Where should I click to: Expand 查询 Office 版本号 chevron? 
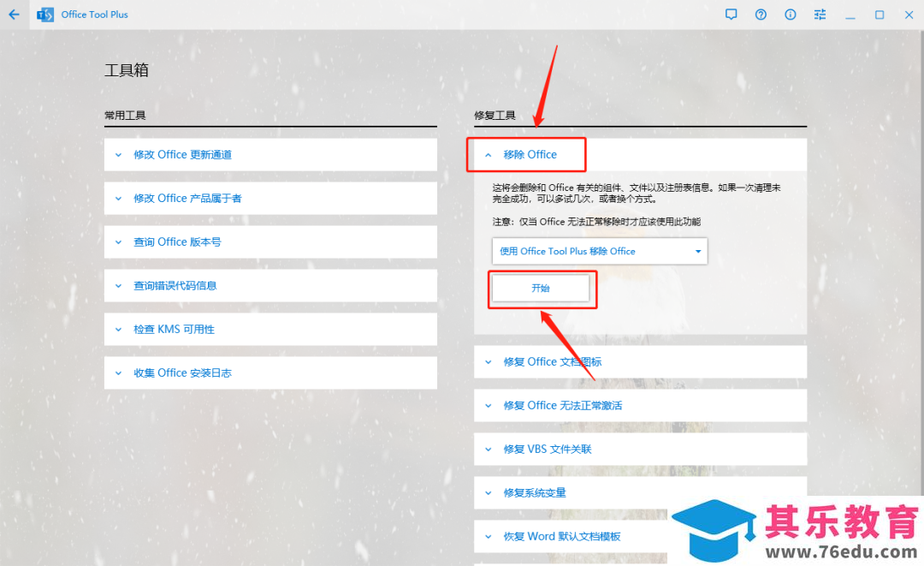118,242
